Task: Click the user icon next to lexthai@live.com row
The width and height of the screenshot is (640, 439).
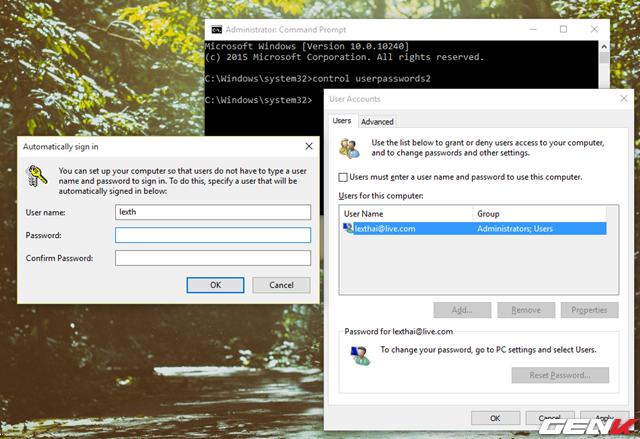Action: (348, 228)
